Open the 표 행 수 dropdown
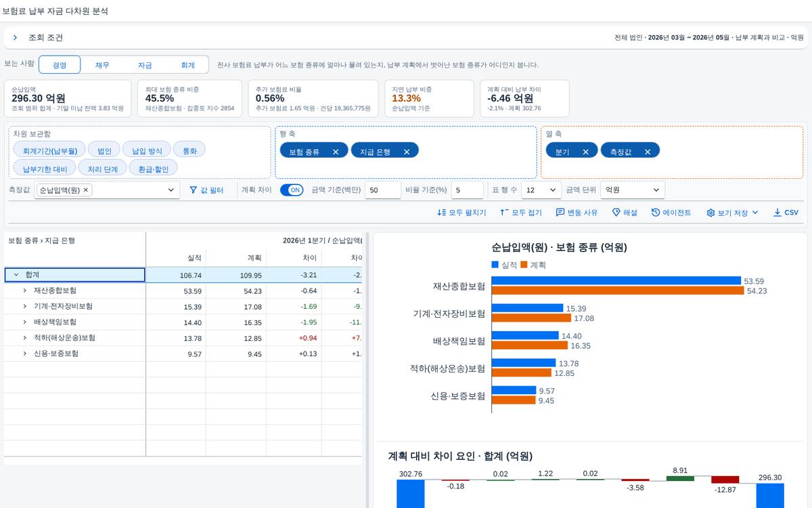 pos(542,190)
